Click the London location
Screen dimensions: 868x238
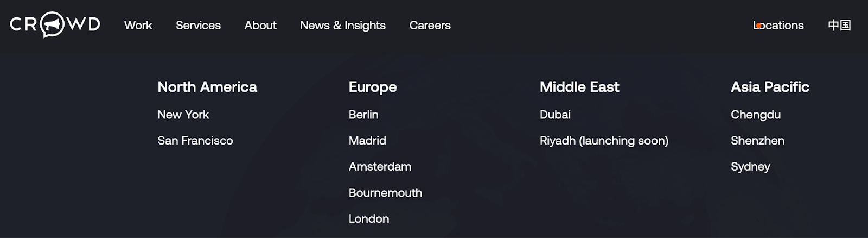(369, 219)
